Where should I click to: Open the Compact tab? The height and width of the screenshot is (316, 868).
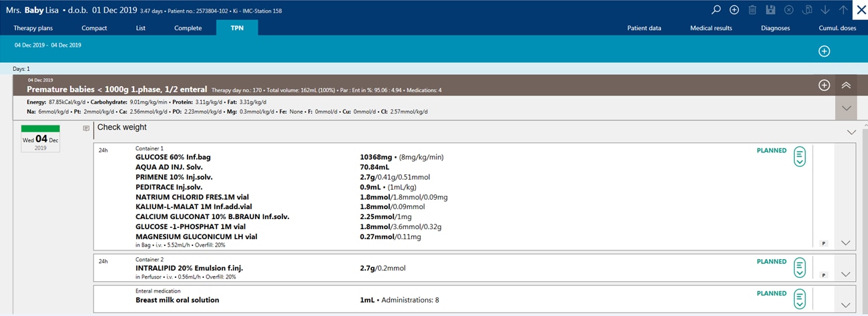(x=94, y=28)
